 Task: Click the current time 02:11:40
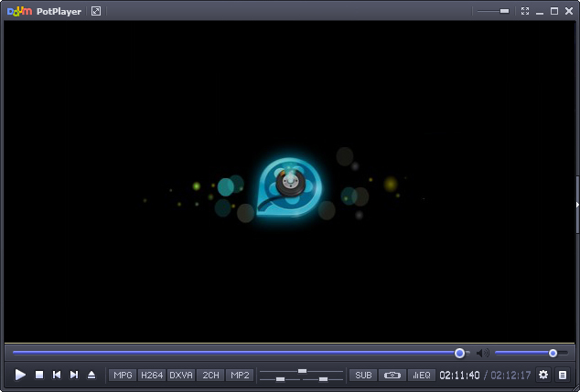click(459, 376)
